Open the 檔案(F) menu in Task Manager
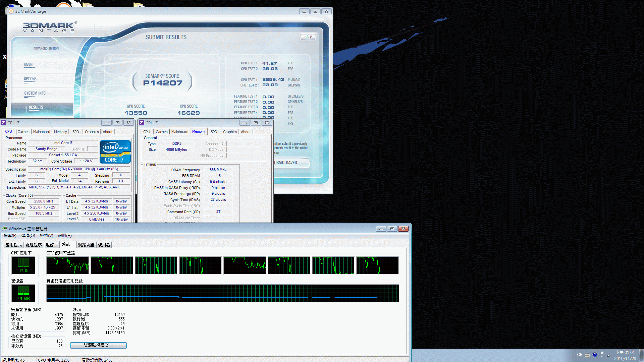Viewport: 644px width, 362px height. coord(10,236)
